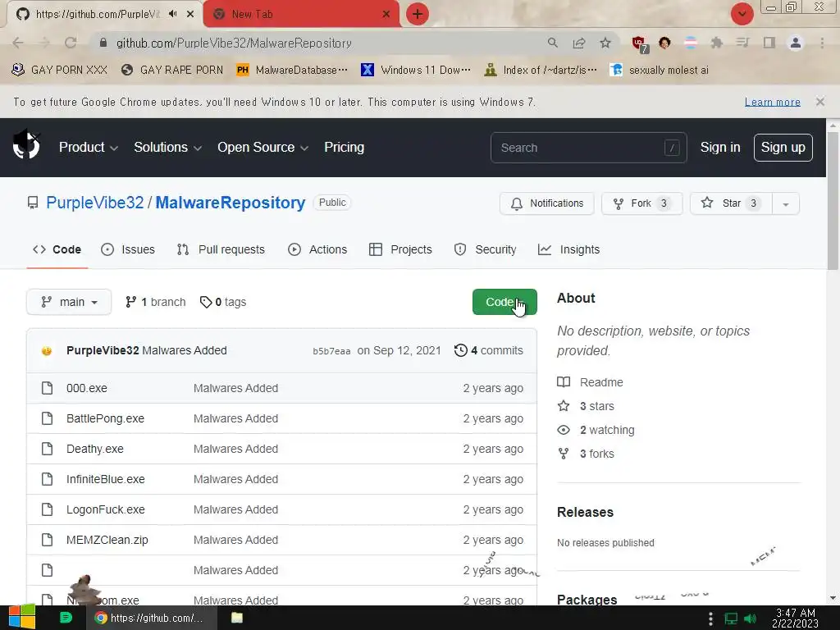Open the green taskbar app icon
Viewport: 840px width, 630px height.
[x=66, y=618]
